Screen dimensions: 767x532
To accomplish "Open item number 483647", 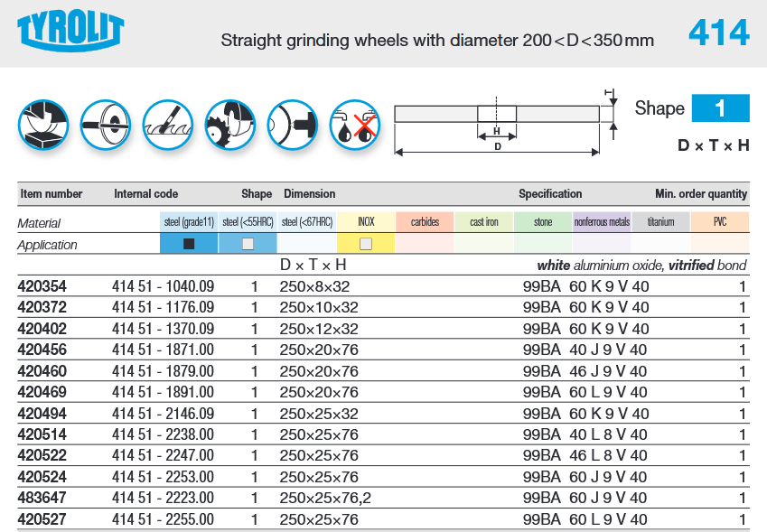I will [x=42, y=499].
